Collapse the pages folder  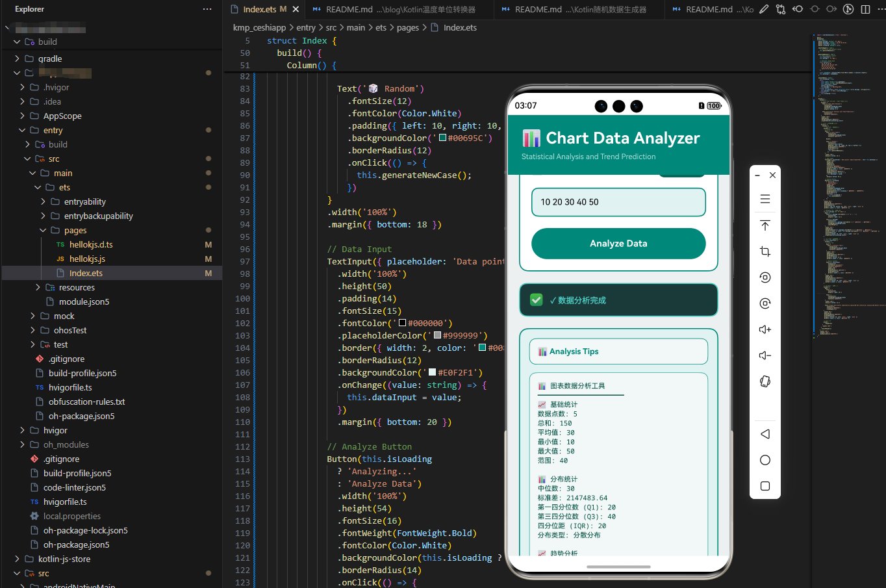pos(44,230)
